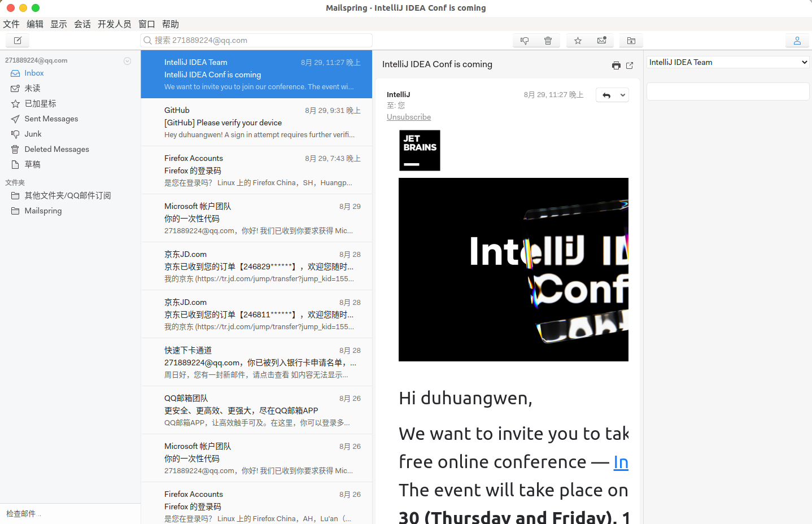Click the contact notes empty field
The image size is (812, 524).
pyautogui.click(x=728, y=91)
